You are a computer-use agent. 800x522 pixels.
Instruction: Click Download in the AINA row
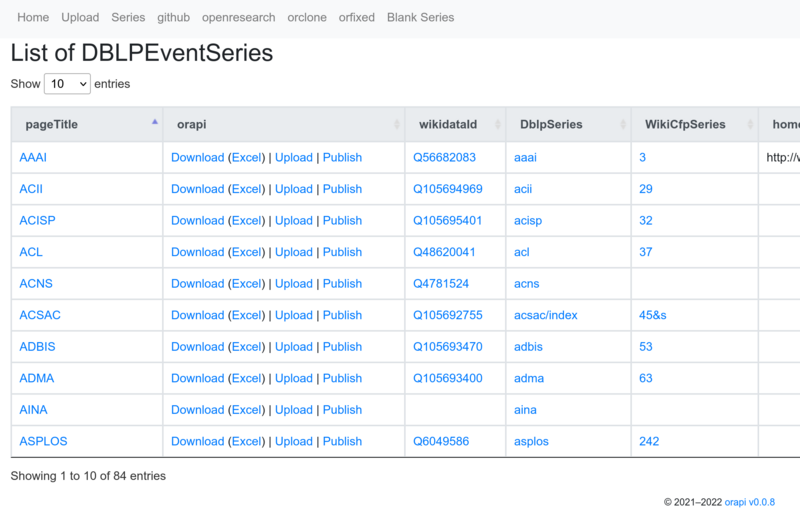[197, 410]
